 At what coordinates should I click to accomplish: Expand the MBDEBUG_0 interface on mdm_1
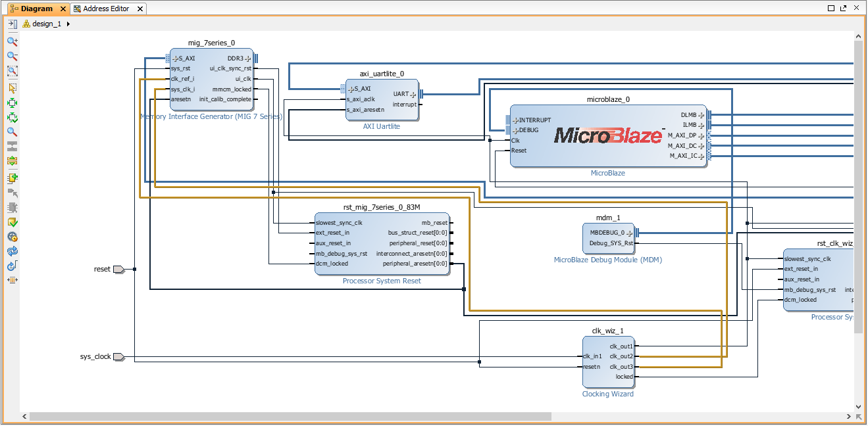coord(630,233)
